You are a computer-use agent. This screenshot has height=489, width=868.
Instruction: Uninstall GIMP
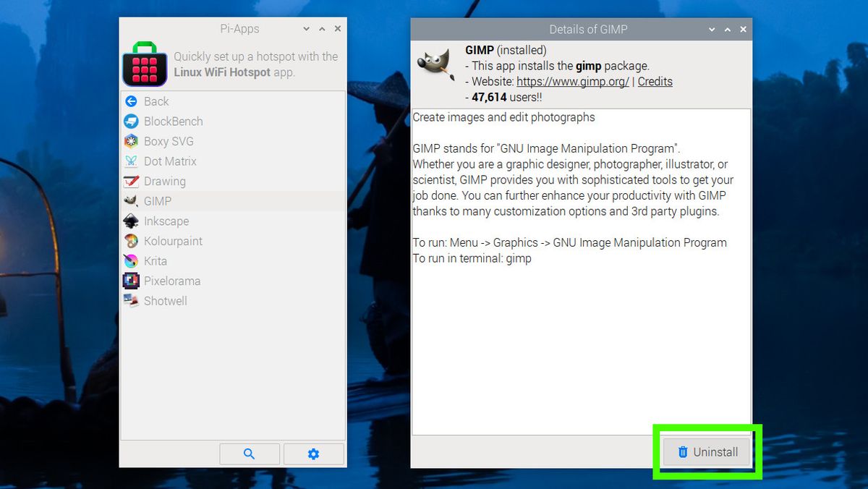pyautogui.click(x=705, y=451)
